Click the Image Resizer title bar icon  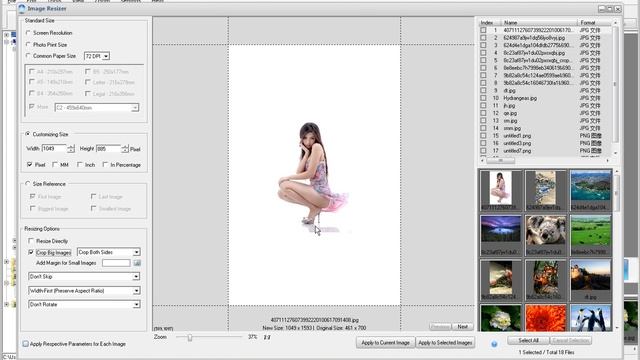pos(22,9)
